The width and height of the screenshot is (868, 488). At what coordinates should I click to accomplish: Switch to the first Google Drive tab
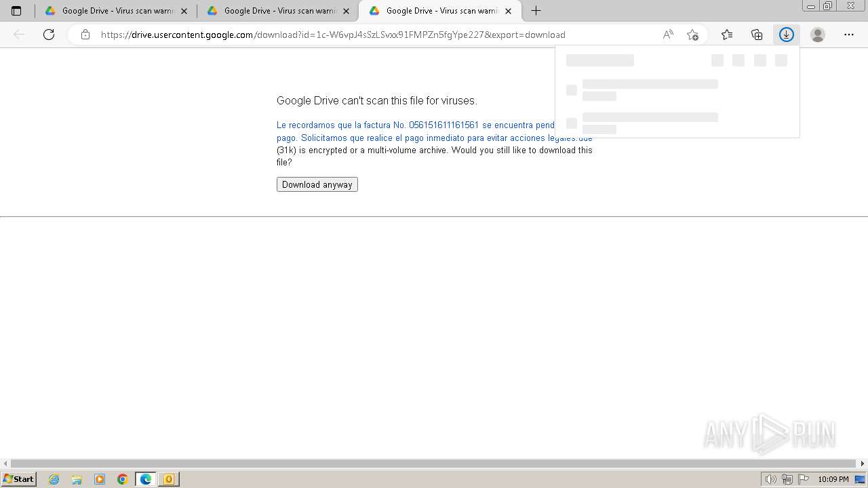(116, 11)
